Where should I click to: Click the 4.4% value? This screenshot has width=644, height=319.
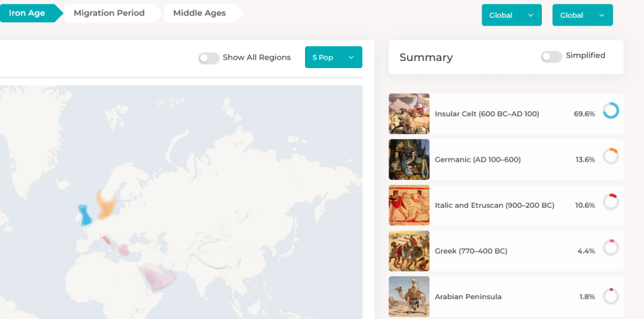click(586, 251)
